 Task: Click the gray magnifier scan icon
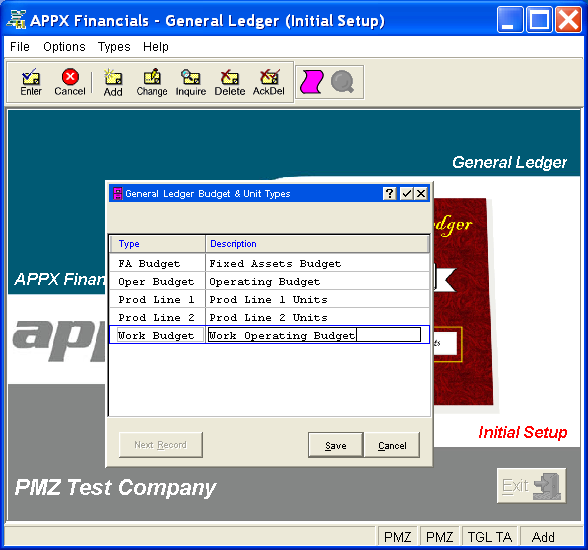[x=342, y=81]
